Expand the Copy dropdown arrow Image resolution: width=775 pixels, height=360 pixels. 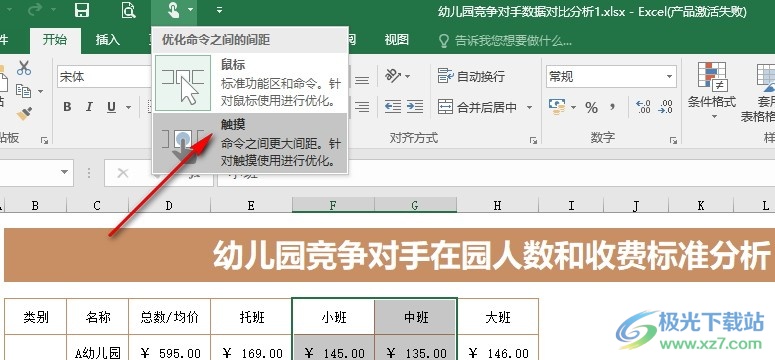(41, 91)
